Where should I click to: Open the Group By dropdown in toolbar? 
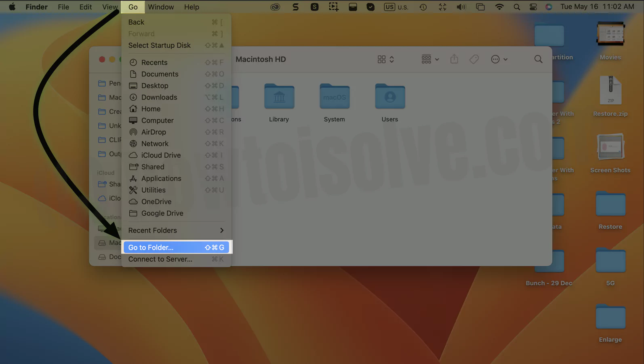pyautogui.click(x=430, y=59)
